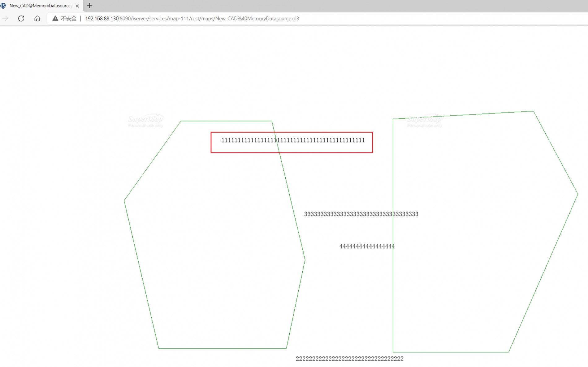Click the SuperMap favicon on the tab
Image resolution: width=588 pixels, height=367 pixels.
[x=3, y=6]
